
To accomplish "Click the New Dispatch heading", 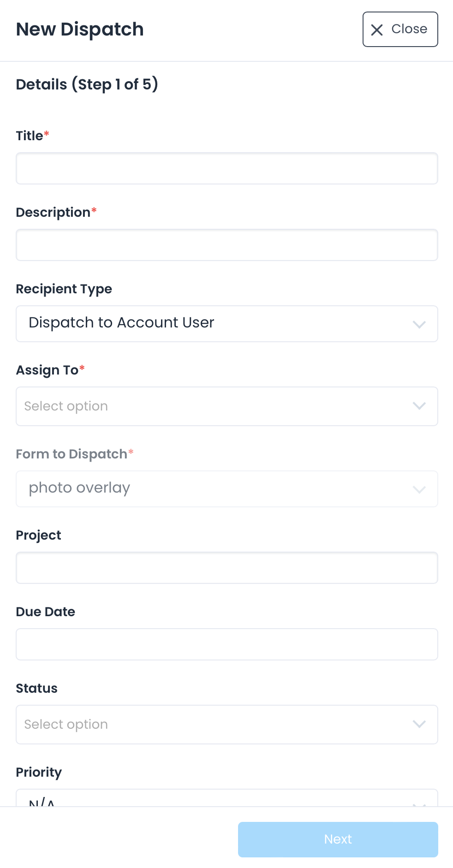I will (79, 29).
